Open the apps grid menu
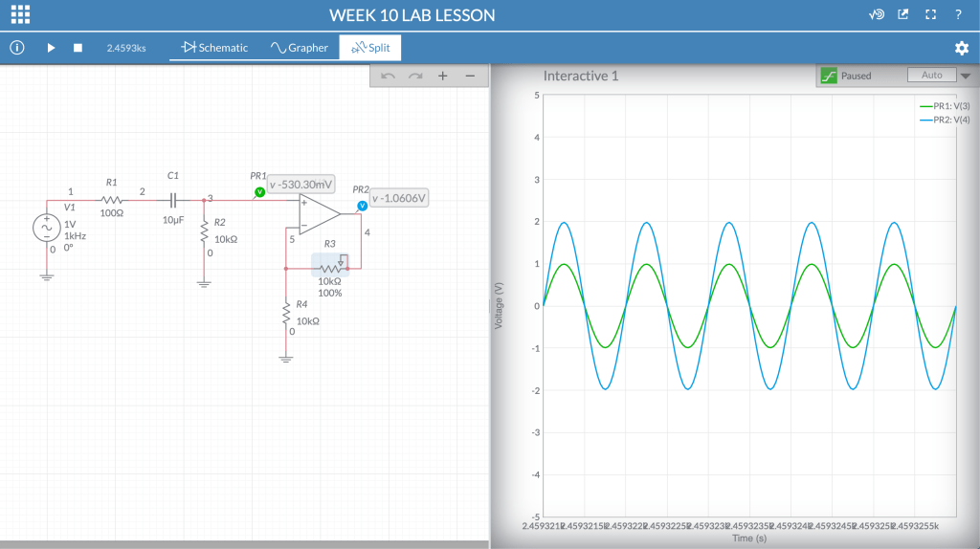The height and width of the screenshot is (549, 980). coord(20,14)
